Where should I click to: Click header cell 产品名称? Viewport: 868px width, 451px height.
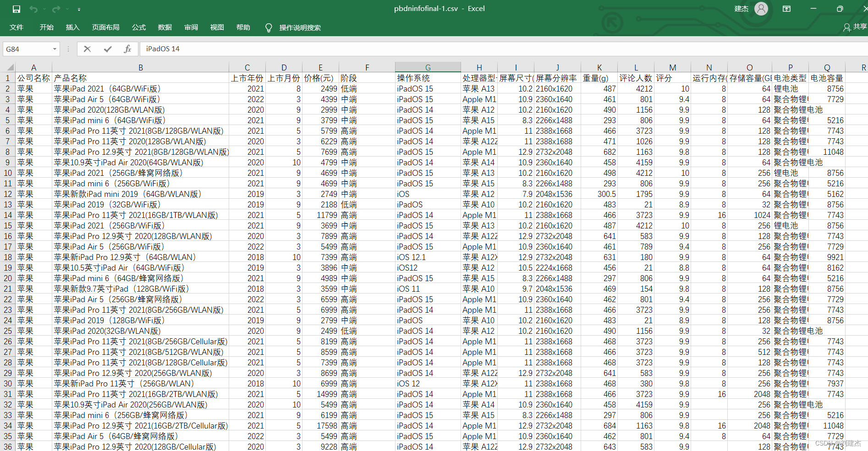(x=141, y=78)
